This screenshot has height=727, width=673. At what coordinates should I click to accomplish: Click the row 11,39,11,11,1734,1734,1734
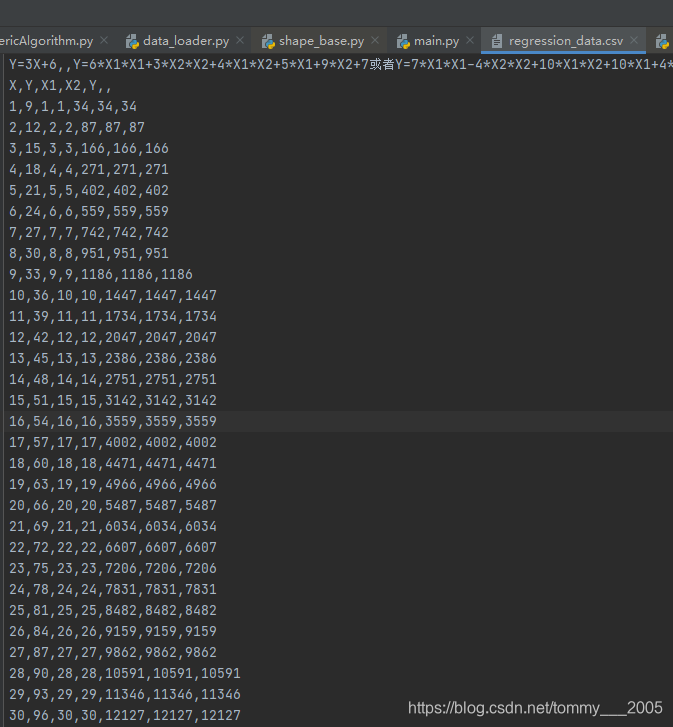(113, 316)
